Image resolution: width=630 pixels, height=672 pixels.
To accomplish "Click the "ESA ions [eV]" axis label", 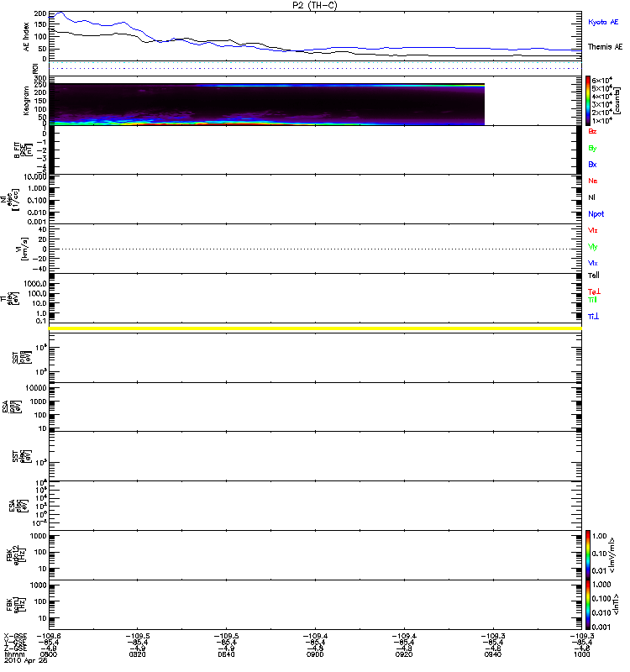I will [x=12, y=407].
